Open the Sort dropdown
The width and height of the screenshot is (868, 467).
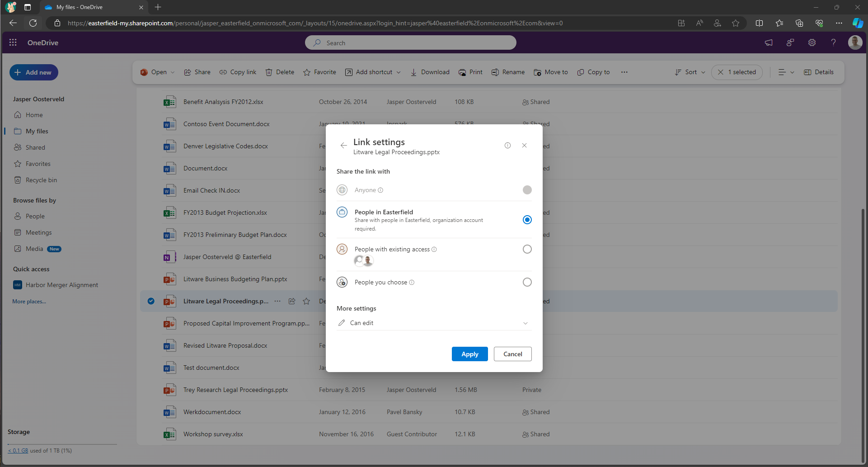[x=690, y=72]
